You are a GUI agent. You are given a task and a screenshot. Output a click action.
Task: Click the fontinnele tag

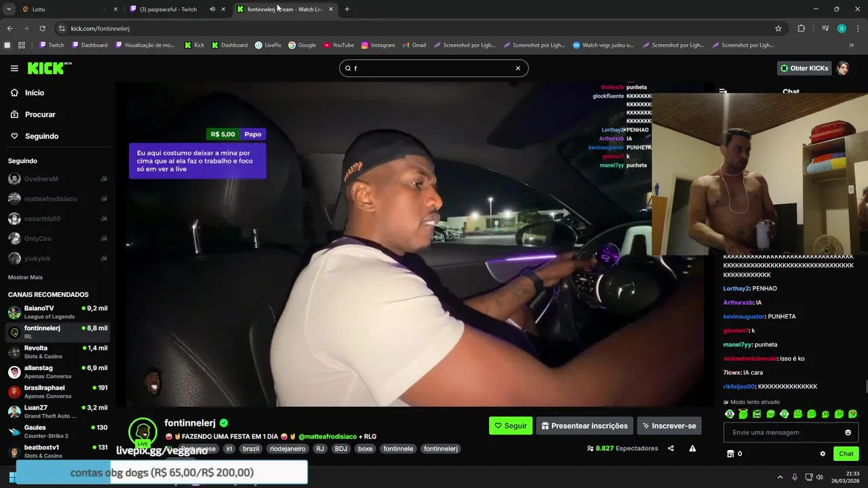[x=398, y=449]
